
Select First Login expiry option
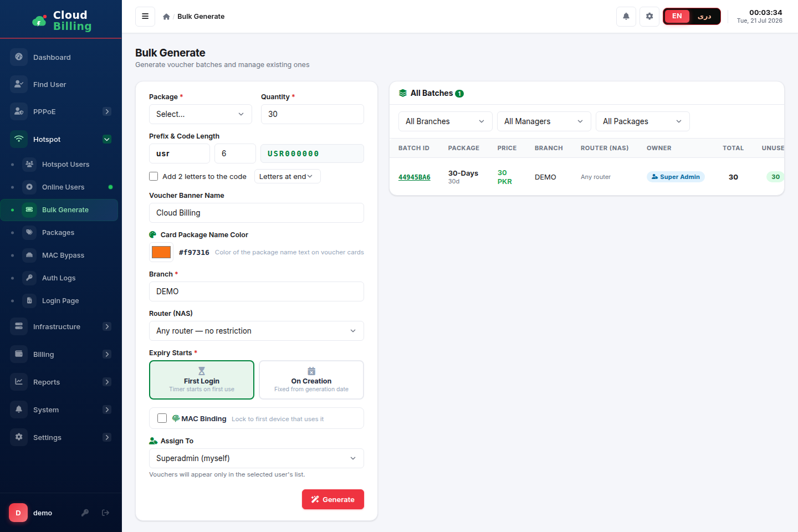click(202, 380)
